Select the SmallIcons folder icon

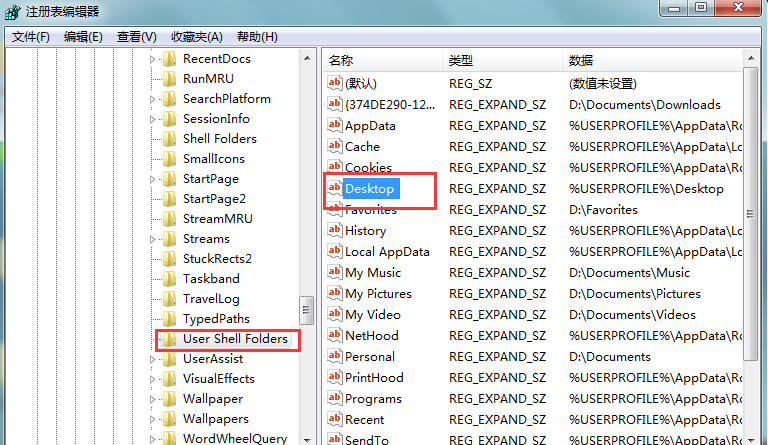click(x=169, y=159)
